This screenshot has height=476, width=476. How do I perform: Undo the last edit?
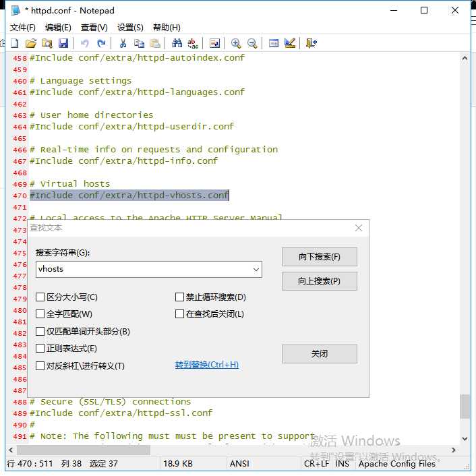tap(84, 43)
